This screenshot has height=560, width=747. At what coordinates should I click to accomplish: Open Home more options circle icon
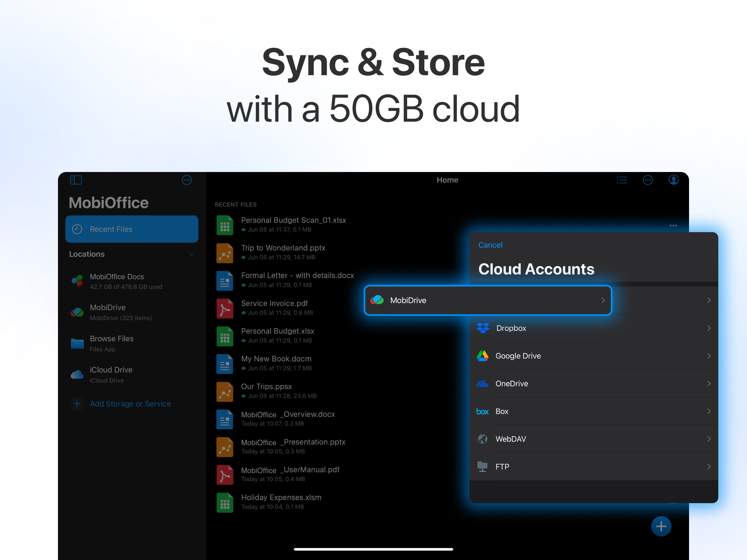648,180
